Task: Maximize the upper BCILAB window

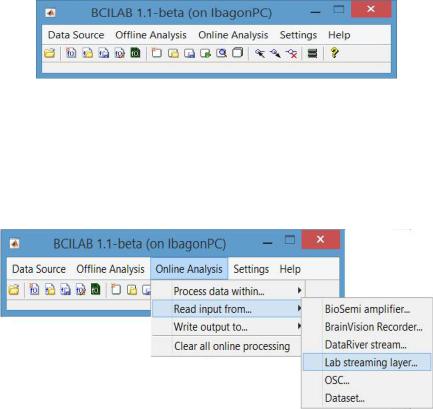Action: [x=339, y=10]
